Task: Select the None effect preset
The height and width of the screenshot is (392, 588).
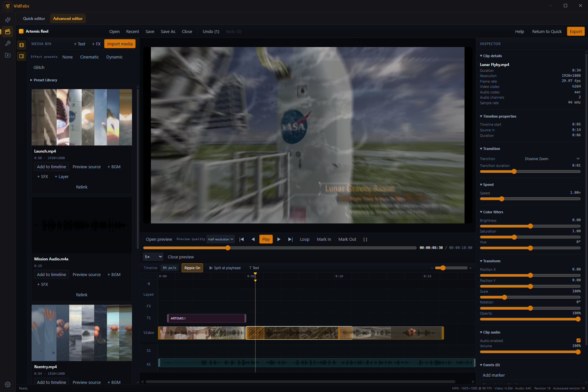Action: click(x=68, y=57)
